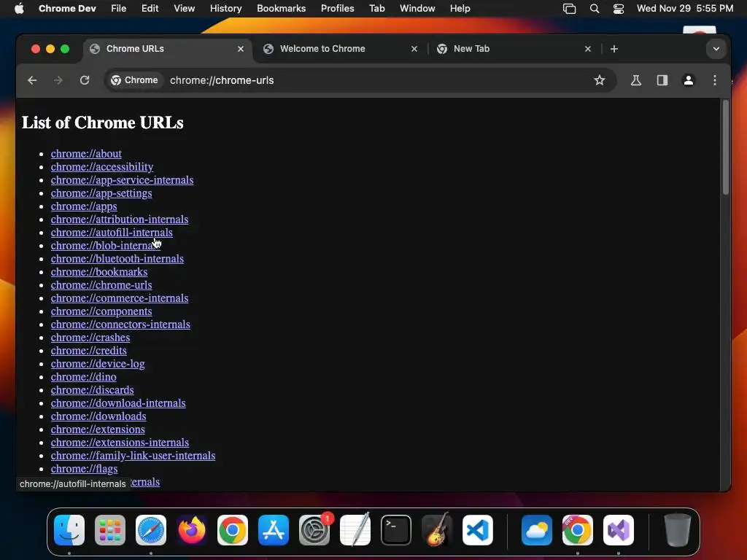The image size is (747, 560).
Task: Open the Tab menu in menu bar
Action: pyautogui.click(x=377, y=9)
